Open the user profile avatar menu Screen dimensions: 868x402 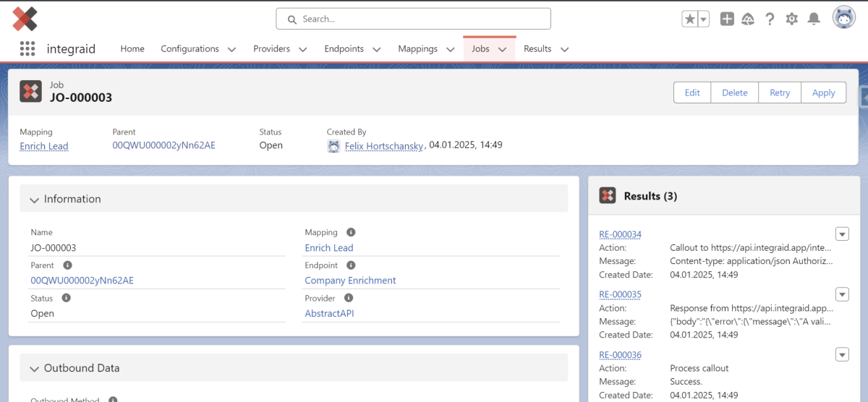(843, 19)
